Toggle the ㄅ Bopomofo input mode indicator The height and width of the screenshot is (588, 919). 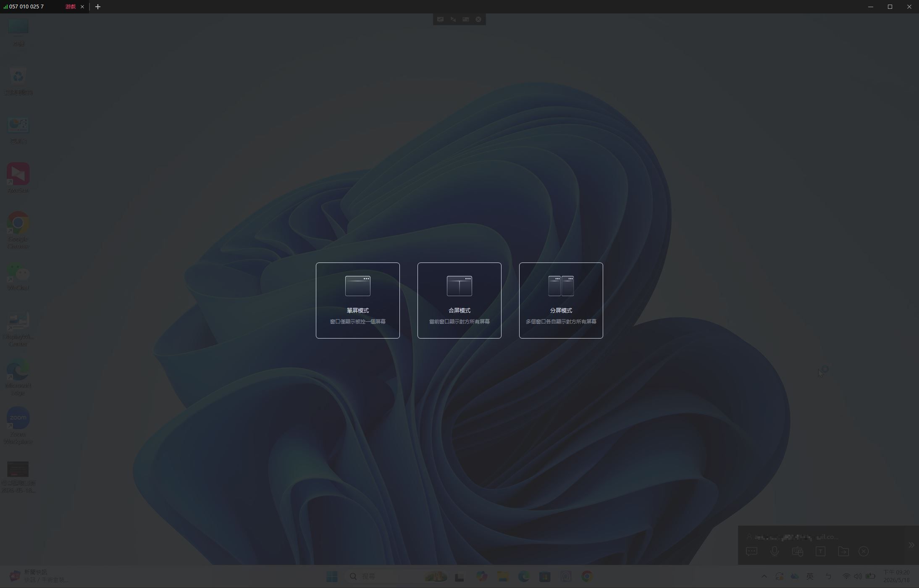point(828,576)
